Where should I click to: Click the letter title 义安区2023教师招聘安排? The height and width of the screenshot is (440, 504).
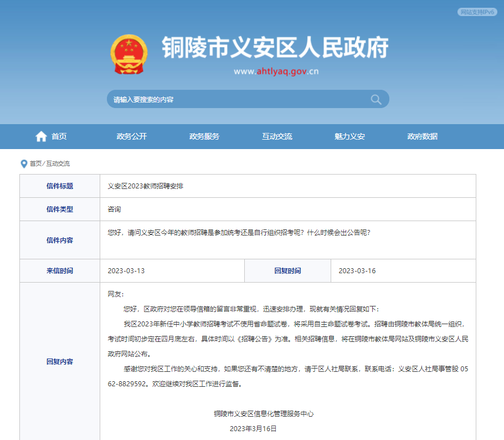[x=145, y=186]
